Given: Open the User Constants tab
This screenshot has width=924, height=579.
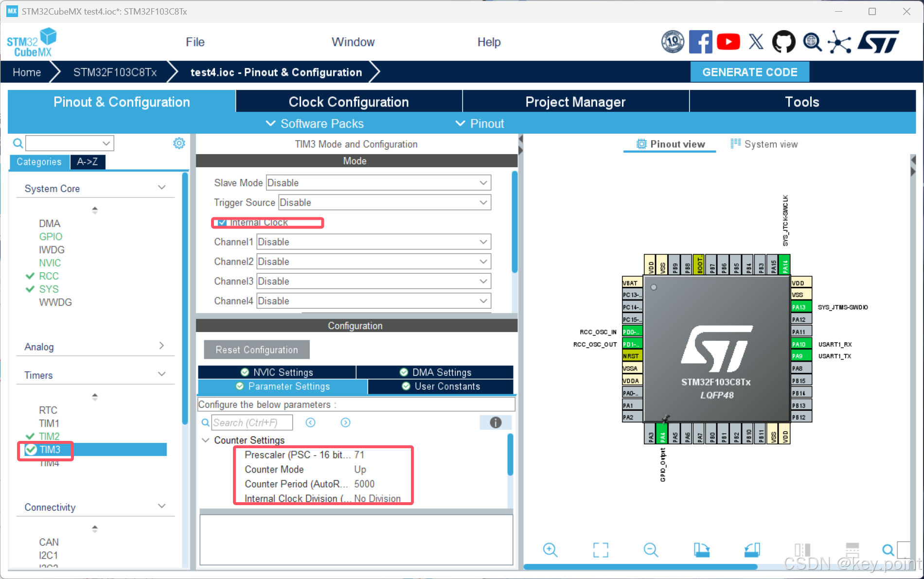Looking at the screenshot, I should coord(441,386).
